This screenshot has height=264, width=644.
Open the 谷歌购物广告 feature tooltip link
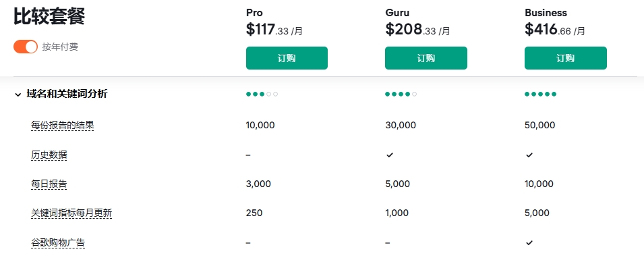(x=58, y=242)
